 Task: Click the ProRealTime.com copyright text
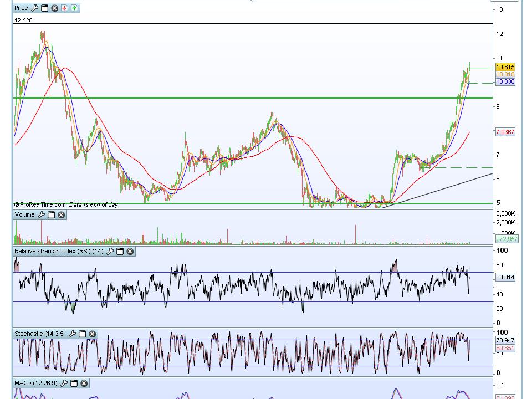pos(40,204)
